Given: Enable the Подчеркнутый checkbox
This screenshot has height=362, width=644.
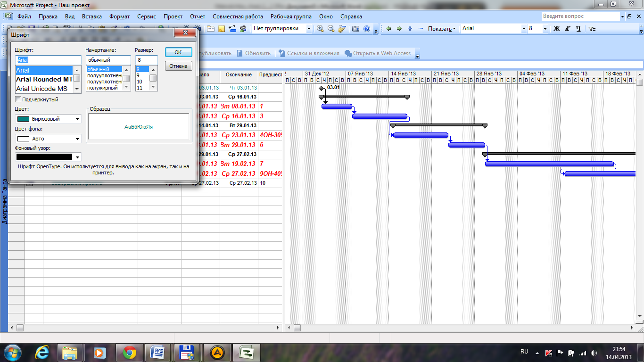Looking at the screenshot, I should tap(18, 99).
